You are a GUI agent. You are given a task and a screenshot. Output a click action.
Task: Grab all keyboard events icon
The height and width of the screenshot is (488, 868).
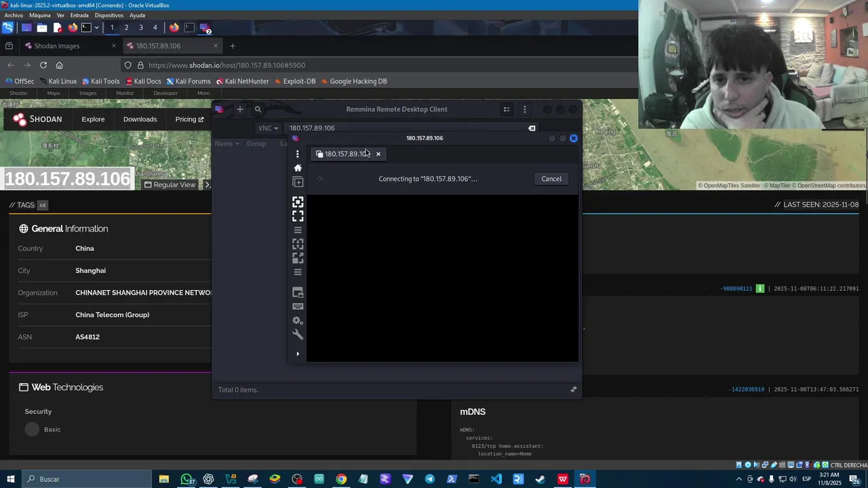[x=298, y=307]
